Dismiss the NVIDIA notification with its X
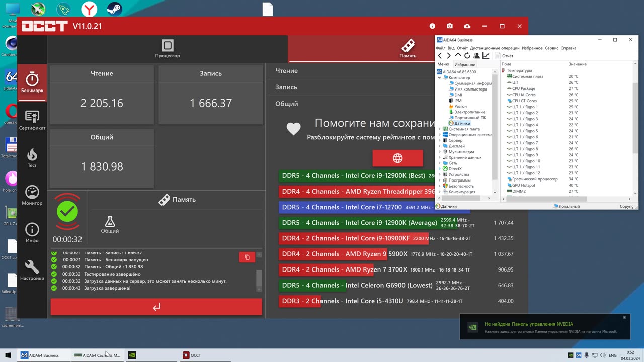This screenshot has height=362, width=644. (624, 317)
